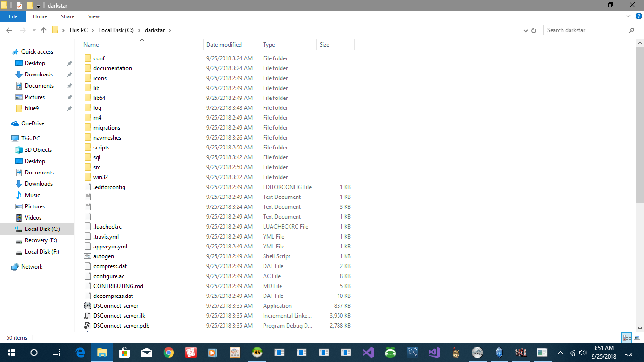Expand the ribbon with the chevron

pos(628,16)
